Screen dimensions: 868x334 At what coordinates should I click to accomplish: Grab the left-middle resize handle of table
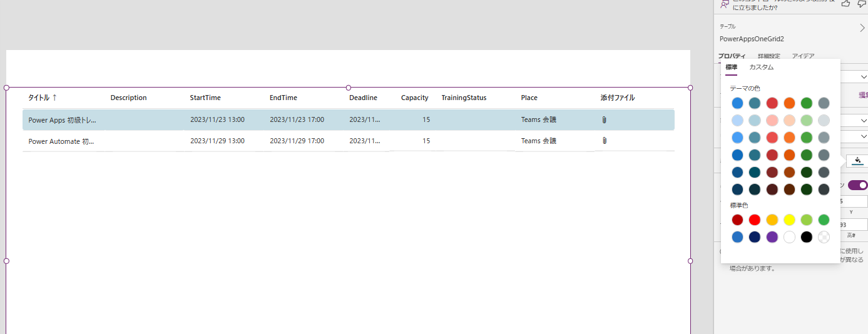[6, 261]
